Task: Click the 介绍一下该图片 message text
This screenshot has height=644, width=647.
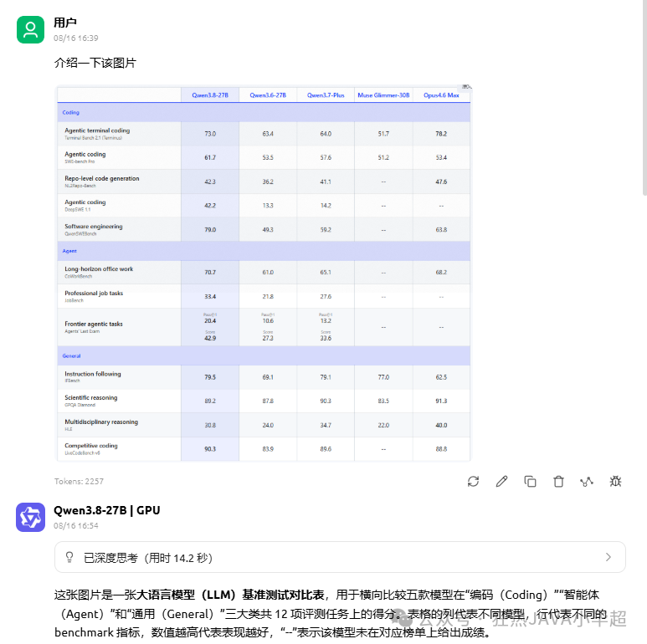Action: pos(95,63)
